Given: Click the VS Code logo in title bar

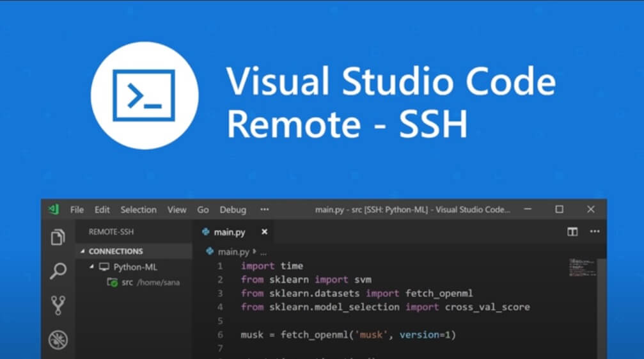Looking at the screenshot, I should click(54, 209).
